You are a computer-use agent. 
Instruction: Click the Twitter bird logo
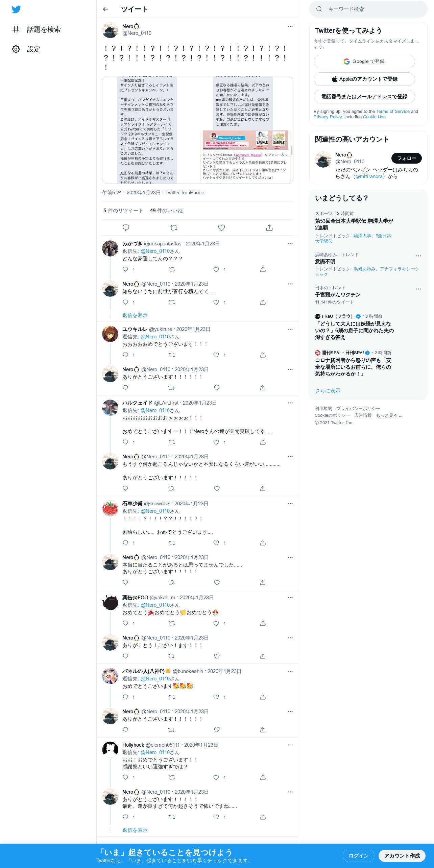16,9
